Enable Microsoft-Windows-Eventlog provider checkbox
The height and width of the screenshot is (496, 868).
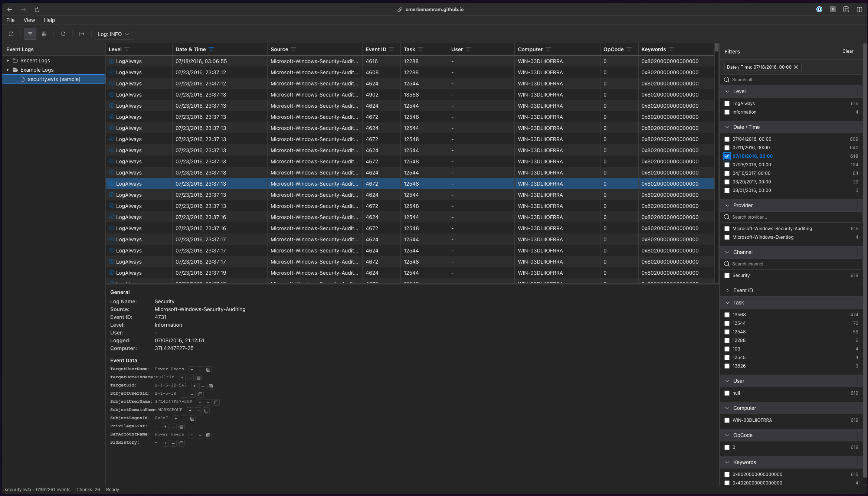tap(727, 237)
